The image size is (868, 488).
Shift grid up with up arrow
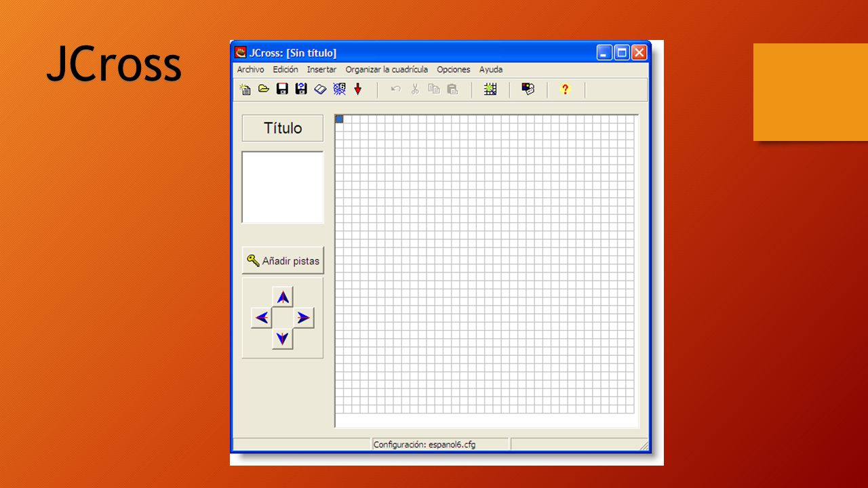[283, 297]
